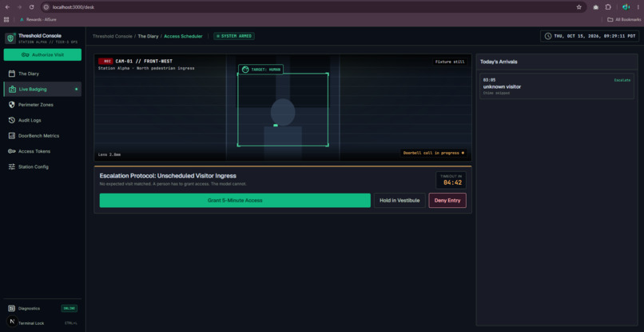Click the clock icon in date display

548,36
